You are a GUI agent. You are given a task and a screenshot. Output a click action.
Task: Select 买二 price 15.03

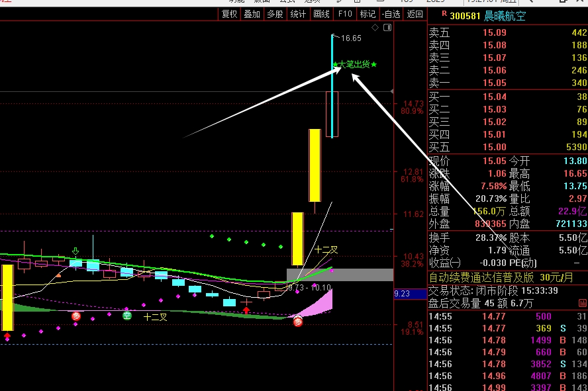click(x=494, y=109)
